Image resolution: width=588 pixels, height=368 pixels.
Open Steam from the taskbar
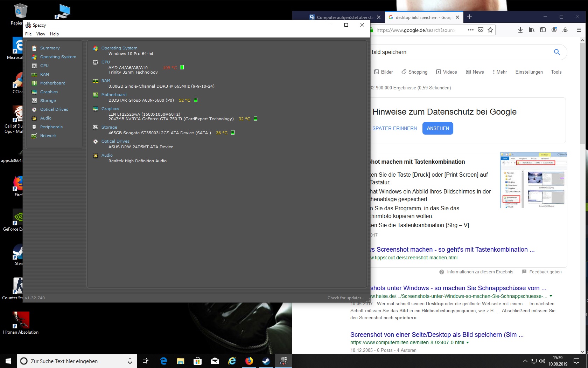(266, 361)
